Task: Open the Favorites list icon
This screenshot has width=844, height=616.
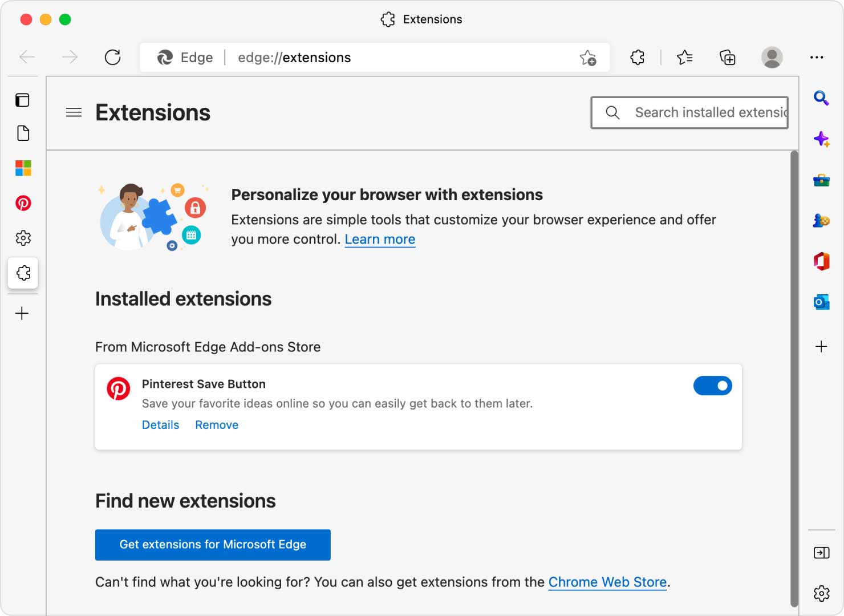Action: (x=684, y=57)
